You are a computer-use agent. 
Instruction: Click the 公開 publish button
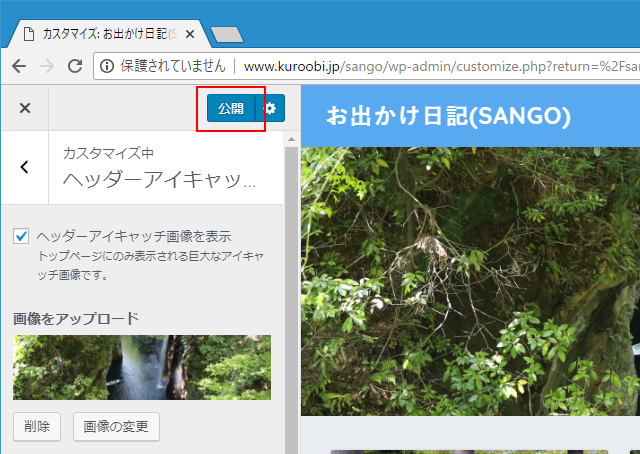(231, 108)
